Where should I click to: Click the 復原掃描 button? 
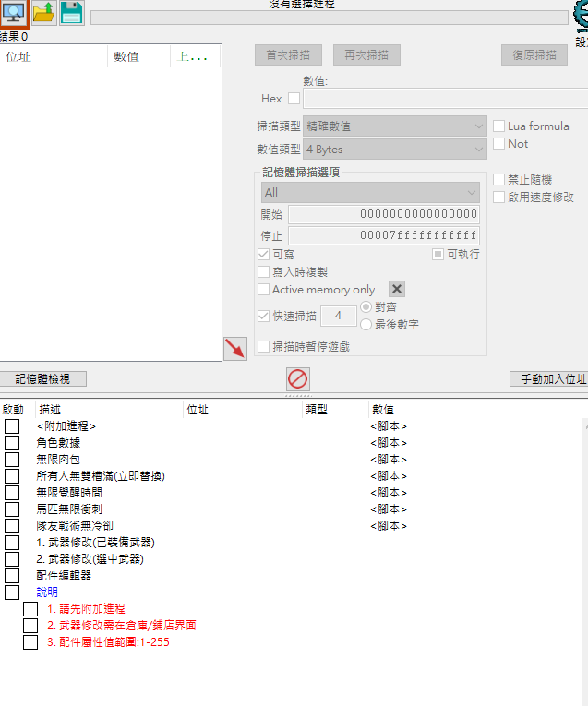click(x=534, y=55)
